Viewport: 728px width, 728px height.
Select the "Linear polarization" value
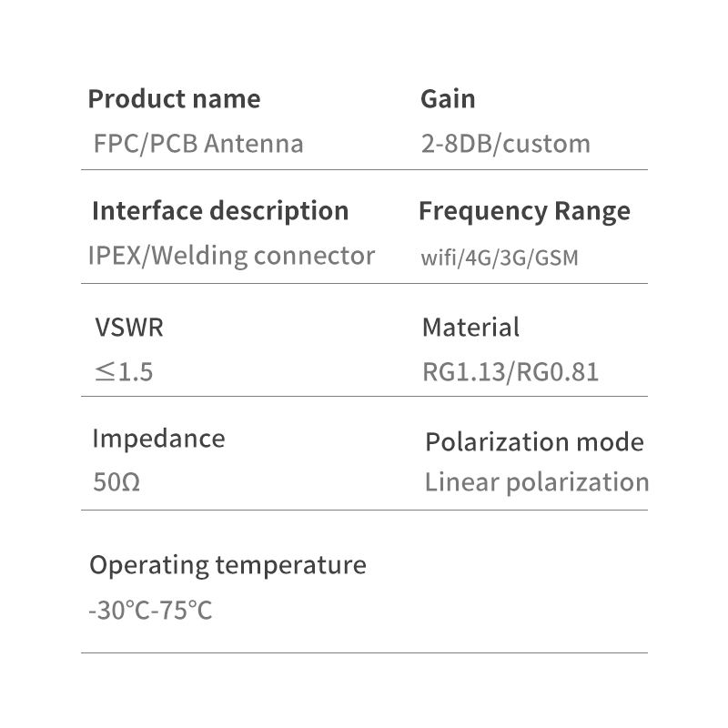click(x=537, y=482)
